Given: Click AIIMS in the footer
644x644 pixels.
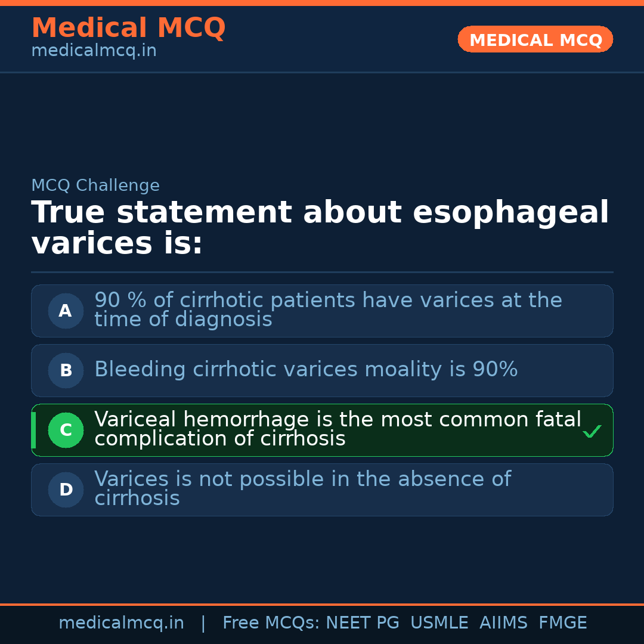Looking at the screenshot, I should (x=503, y=623).
